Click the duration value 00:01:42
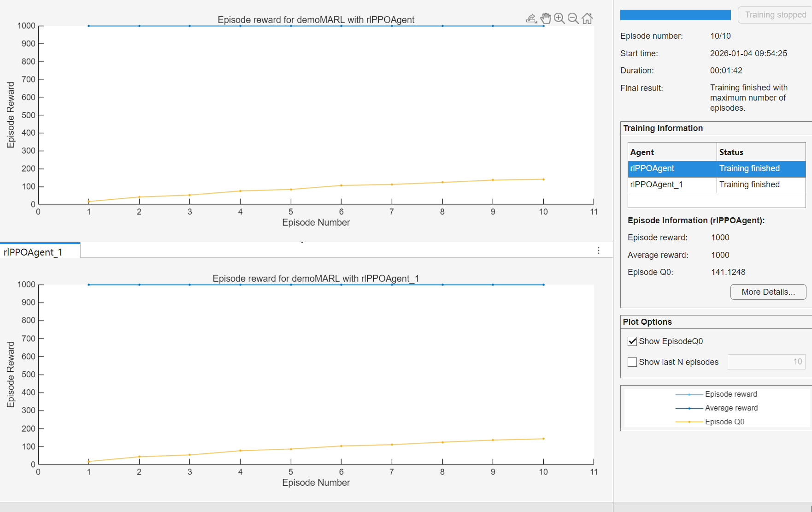 726,71
